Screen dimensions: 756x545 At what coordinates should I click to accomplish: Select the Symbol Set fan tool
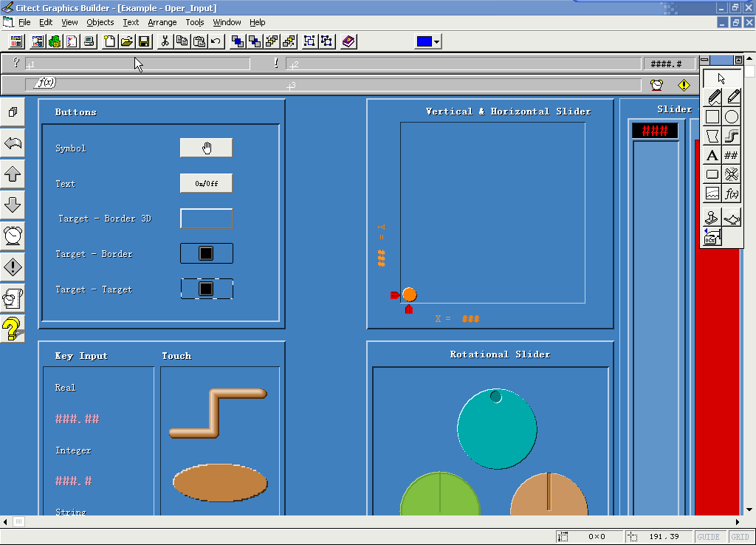[x=732, y=174]
